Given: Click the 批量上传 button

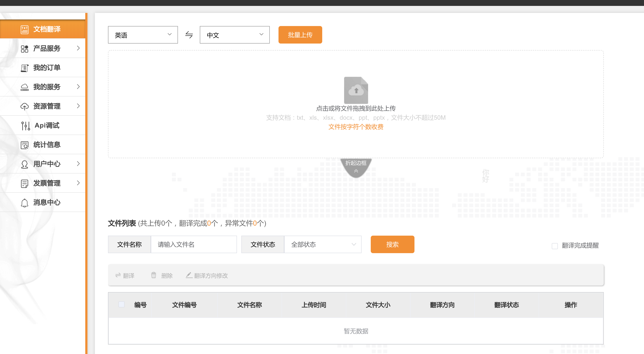Looking at the screenshot, I should [x=300, y=35].
